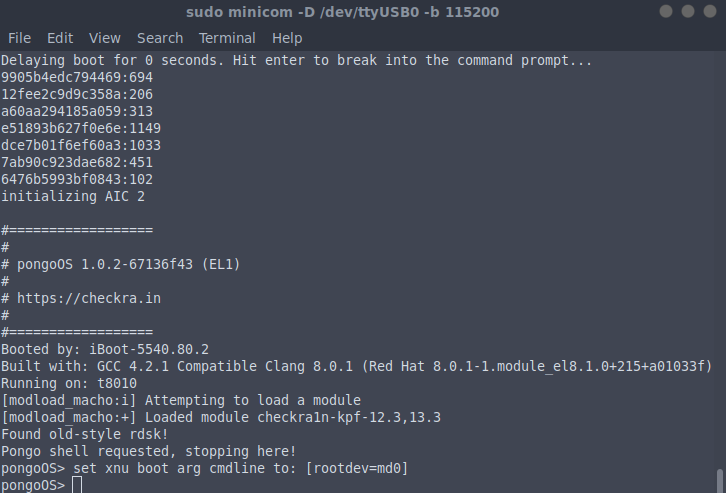The image size is (726, 493).
Task: Click the 'Running on: t8010' line
Action: pyautogui.click(x=69, y=383)
